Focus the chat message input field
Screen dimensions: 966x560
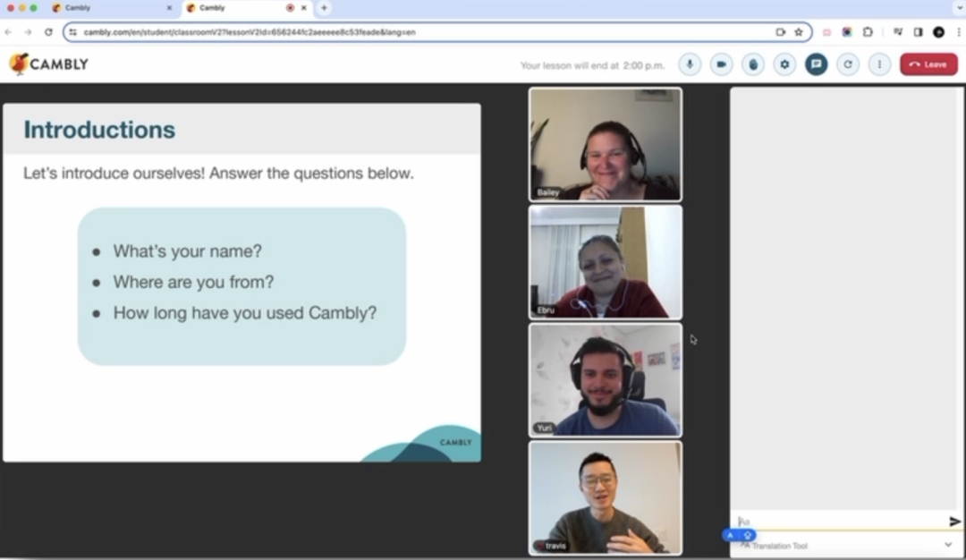click(840, 522)
